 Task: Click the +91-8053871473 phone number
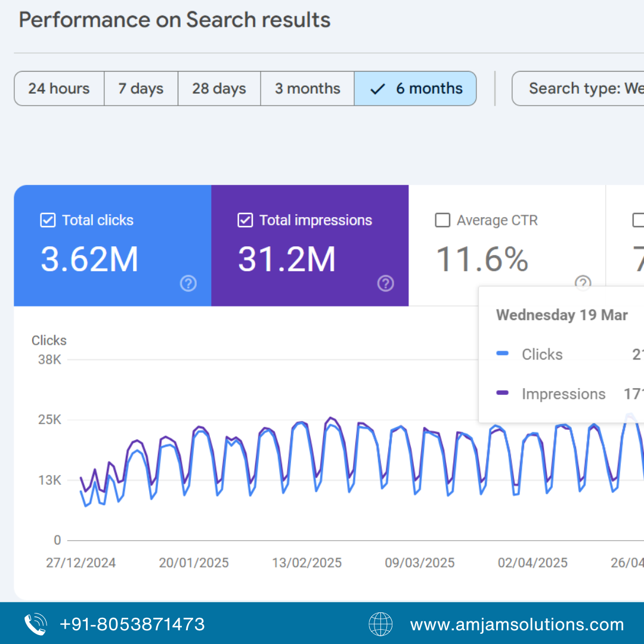tap(132, 624)
